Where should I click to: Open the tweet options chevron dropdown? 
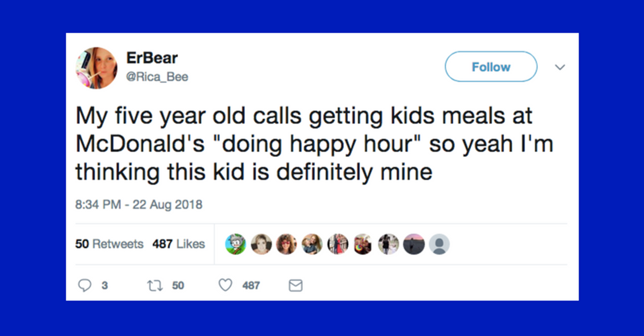click(x=560, y=67)
